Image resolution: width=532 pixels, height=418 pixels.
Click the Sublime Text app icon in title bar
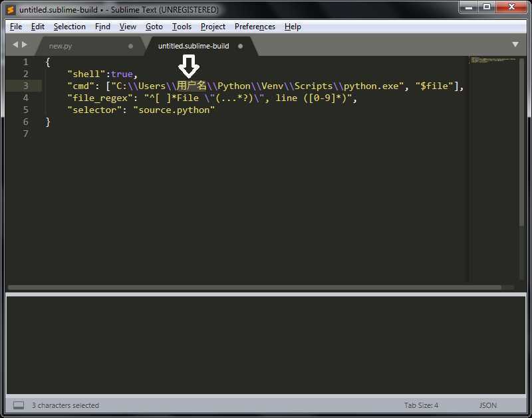11,10
